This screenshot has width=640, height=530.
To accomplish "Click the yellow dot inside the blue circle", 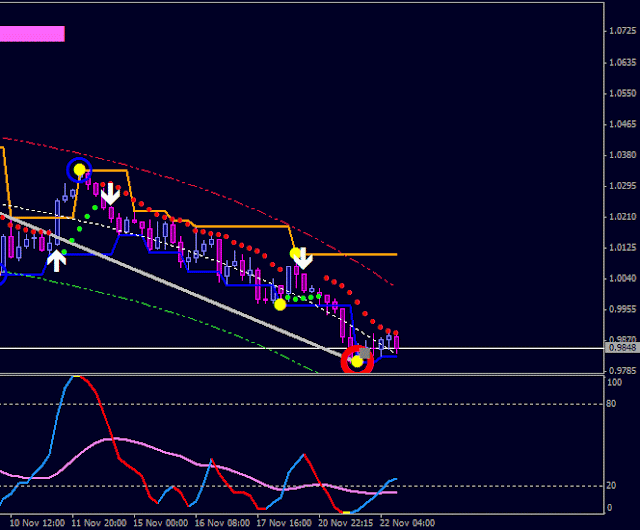I will pos(79,169).
